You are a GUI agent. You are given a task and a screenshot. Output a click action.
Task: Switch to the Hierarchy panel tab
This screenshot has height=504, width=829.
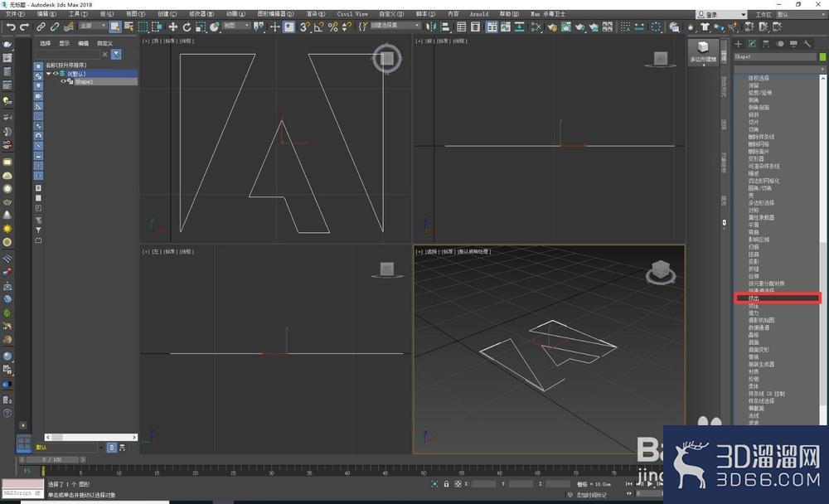(765, 44)
